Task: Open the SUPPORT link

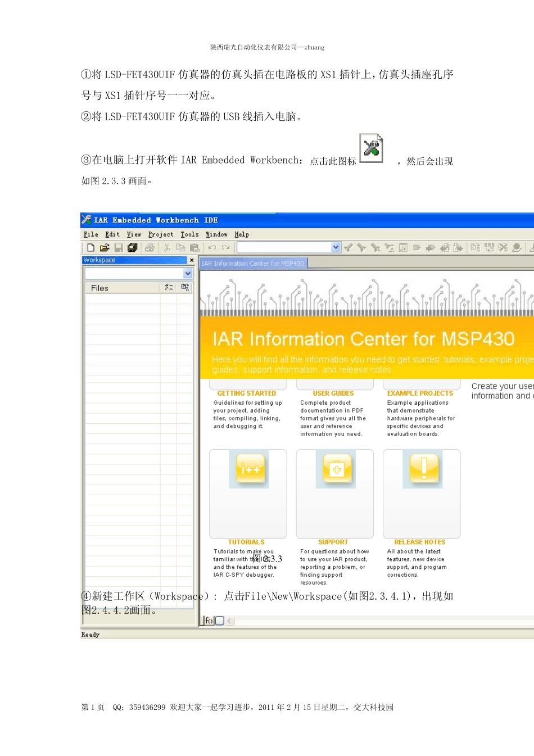Action: 333,542
